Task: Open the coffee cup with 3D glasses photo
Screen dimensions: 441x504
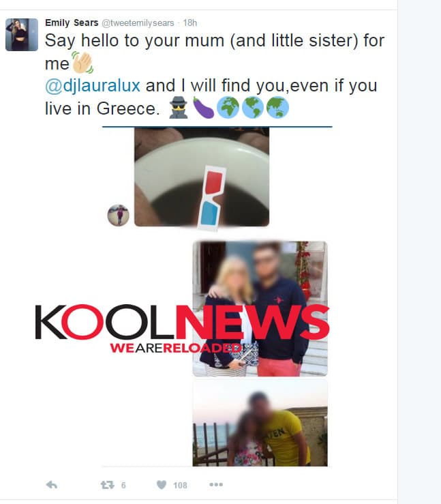Action: click(x=202, y=177)
